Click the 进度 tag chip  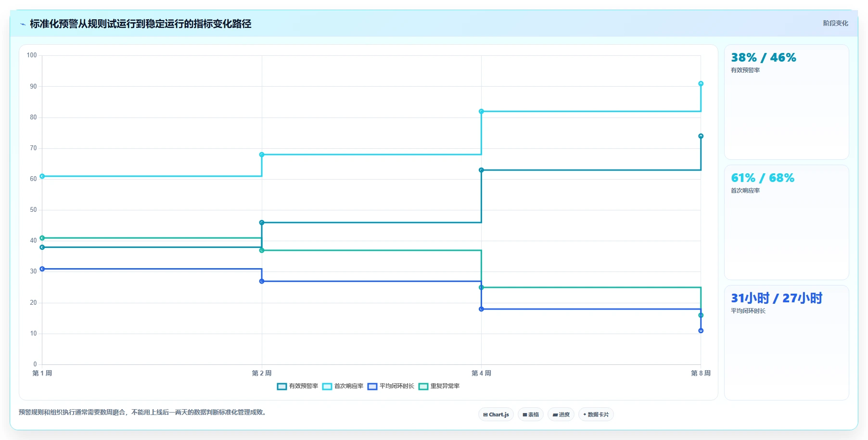(561, 414)
